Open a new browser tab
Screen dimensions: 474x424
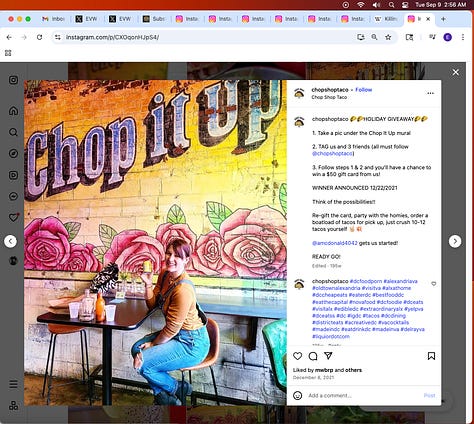point(443,19)
